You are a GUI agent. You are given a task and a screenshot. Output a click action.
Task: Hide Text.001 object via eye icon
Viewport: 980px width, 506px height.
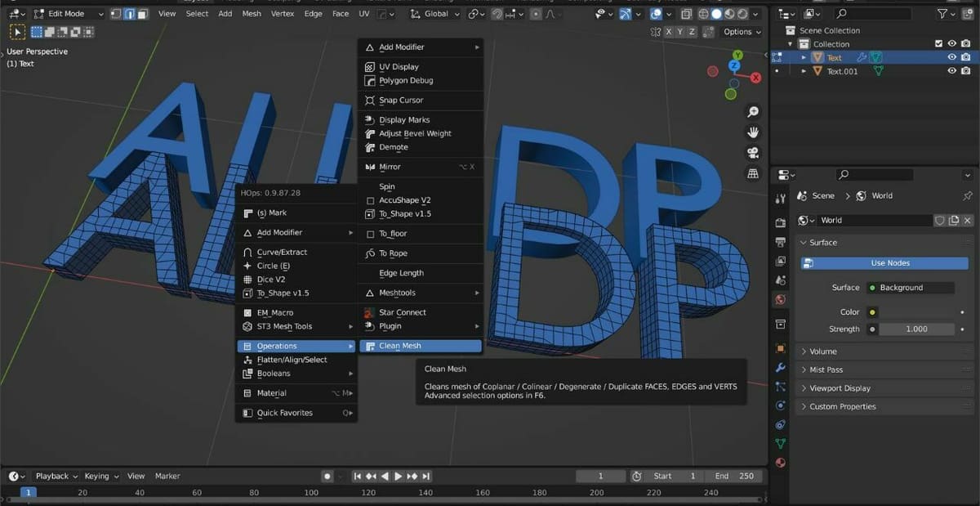(x=952, y=71)
